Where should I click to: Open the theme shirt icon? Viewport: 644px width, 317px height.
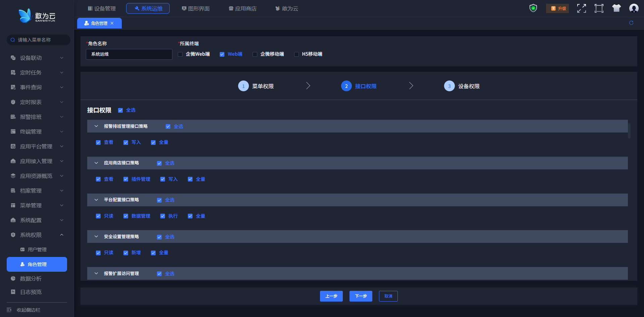click(x=616, y=8)
